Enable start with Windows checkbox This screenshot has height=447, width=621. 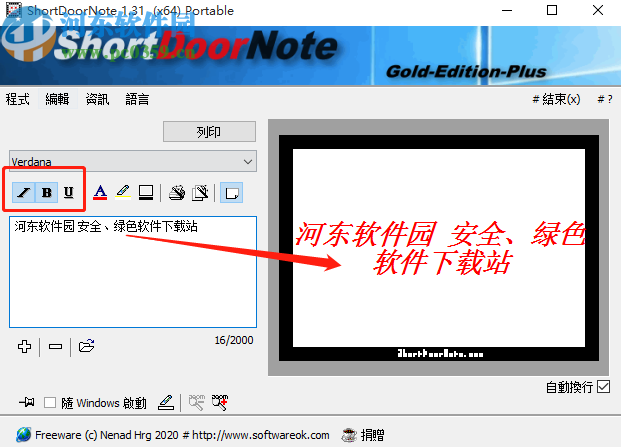pyautogui.click(x=50, y=403)
